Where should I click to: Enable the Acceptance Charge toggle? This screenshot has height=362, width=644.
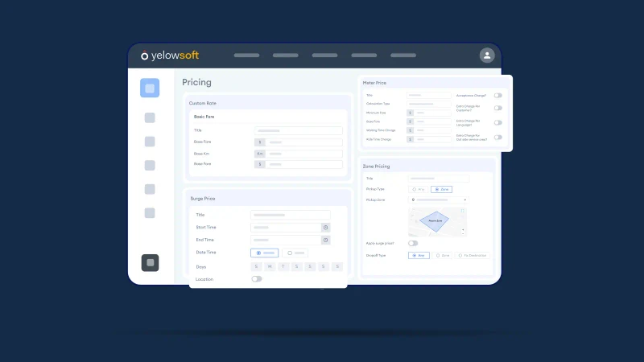(498, 95)
